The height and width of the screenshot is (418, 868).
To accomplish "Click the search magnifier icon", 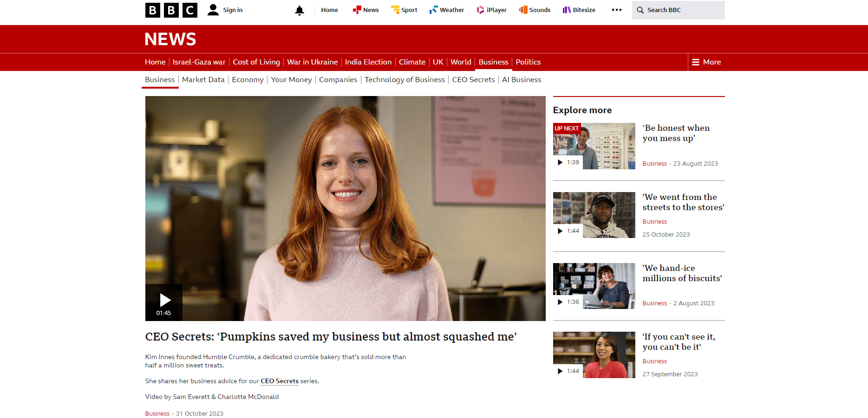I will pyautogui.click(x=640, y=10).
